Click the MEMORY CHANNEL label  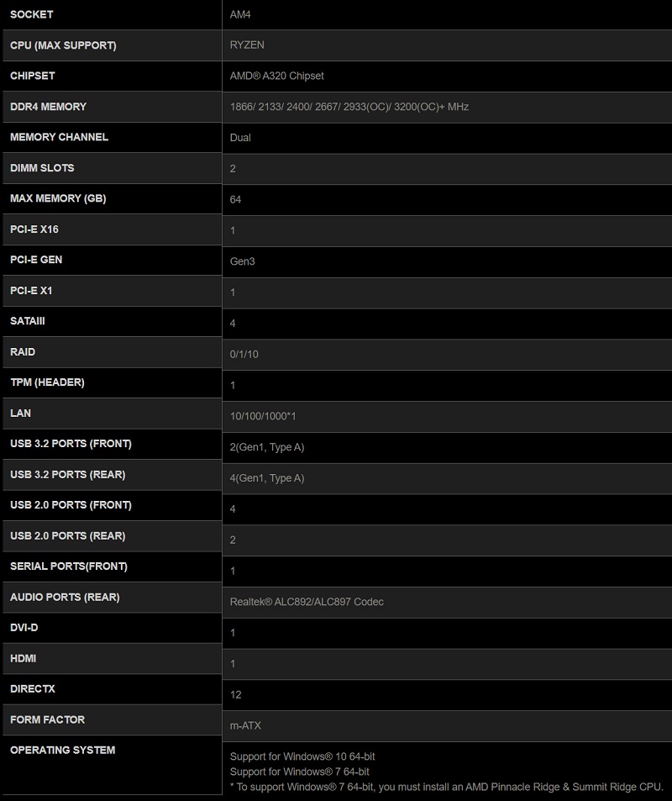coord(59,137)
